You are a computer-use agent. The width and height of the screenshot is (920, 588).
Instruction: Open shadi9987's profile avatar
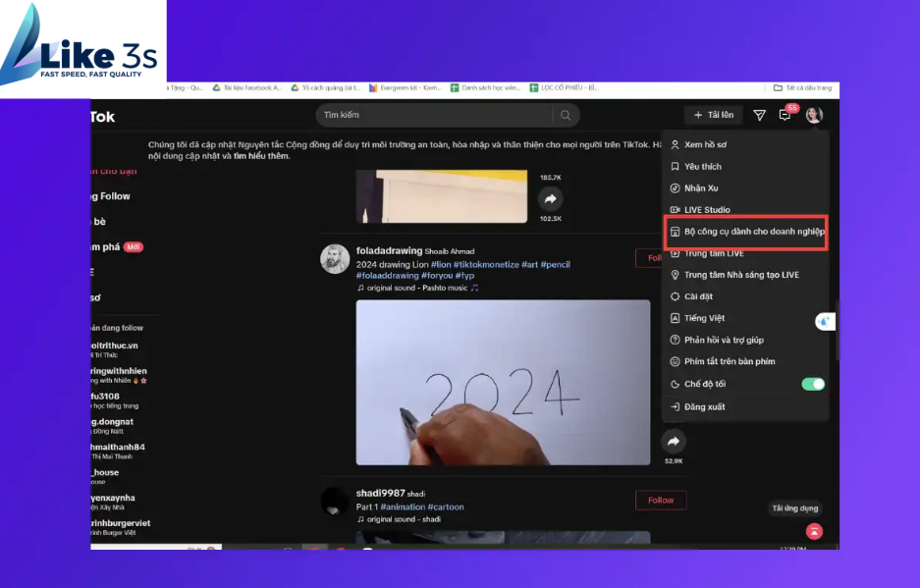tap(335, 502)
